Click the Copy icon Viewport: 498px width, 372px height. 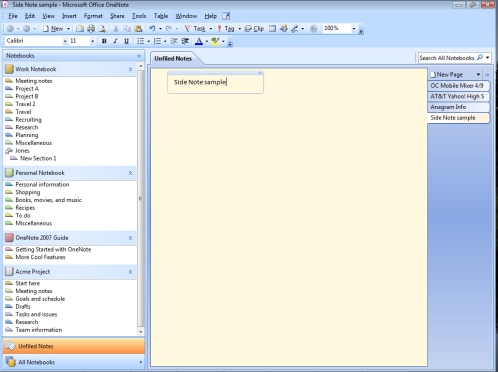click(127, 29)
